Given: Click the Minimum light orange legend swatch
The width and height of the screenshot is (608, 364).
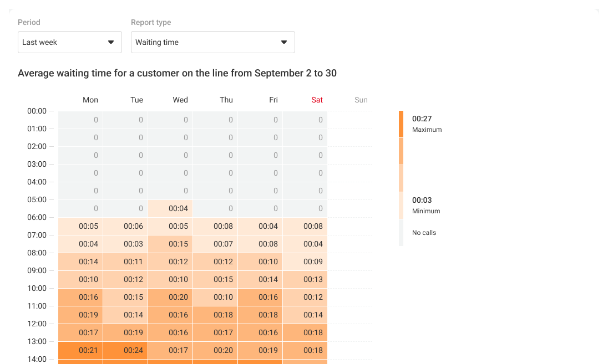Looking at the screenshot, I should [x=401, y=206].
